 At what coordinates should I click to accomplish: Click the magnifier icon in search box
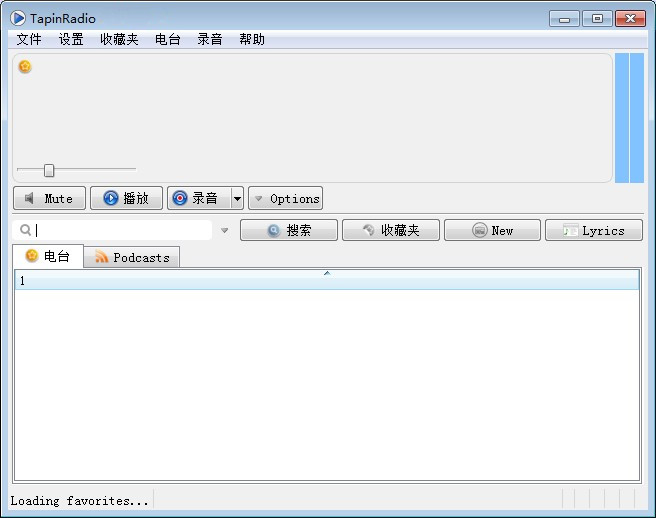coord(26,230)
